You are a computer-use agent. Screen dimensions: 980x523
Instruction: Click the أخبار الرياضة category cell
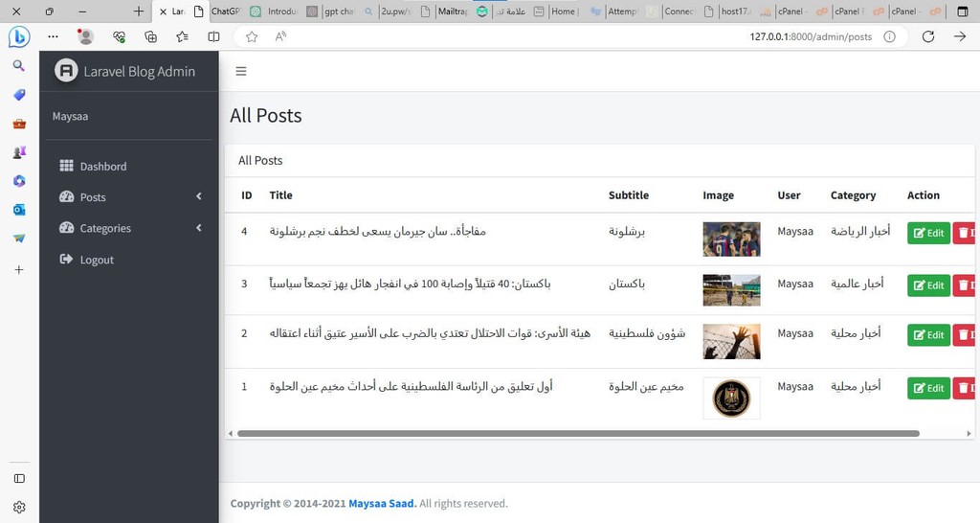[x=860, y=232]
